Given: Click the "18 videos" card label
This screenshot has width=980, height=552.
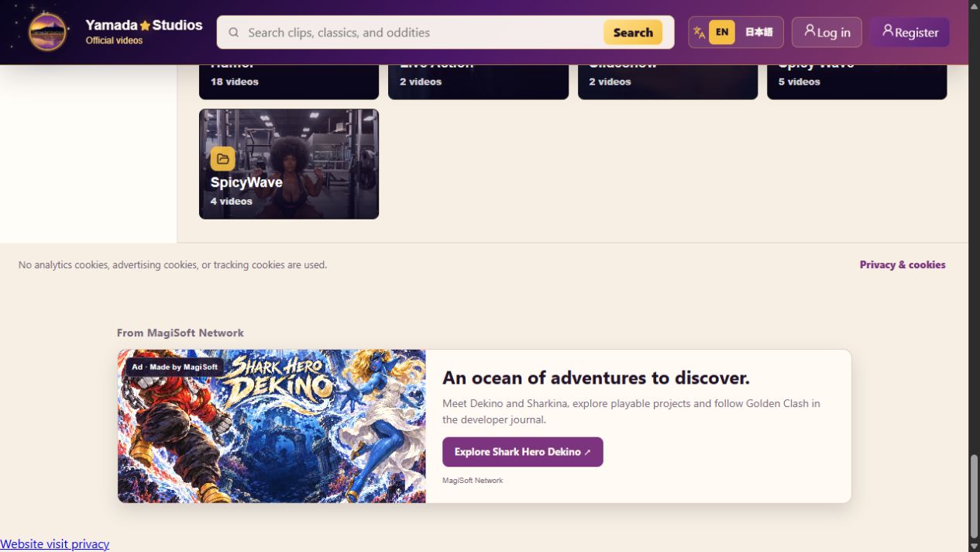Looking at the screenshot, I should click(235, 81).
